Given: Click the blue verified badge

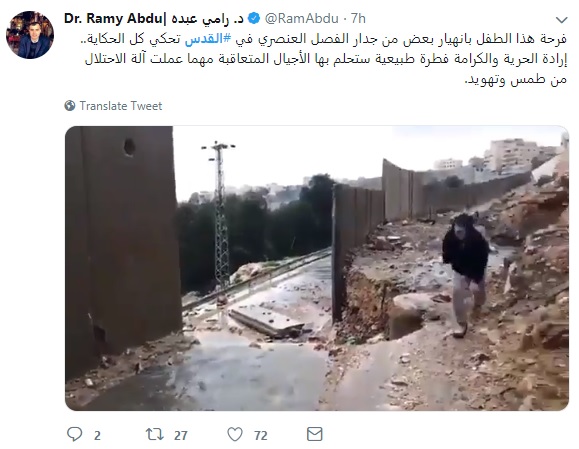Looking at the screenshot, I should click(254, 18).
